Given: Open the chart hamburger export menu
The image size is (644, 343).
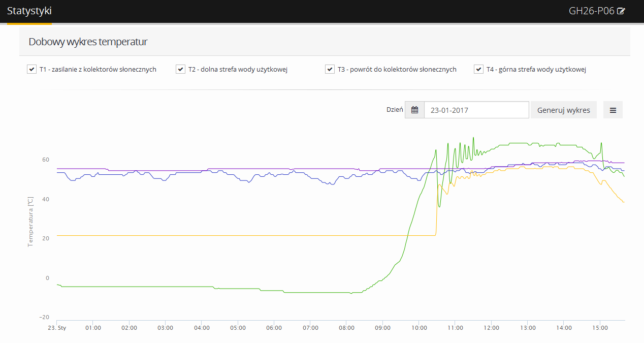Looking at the screenshot, I should coord(613,110).
